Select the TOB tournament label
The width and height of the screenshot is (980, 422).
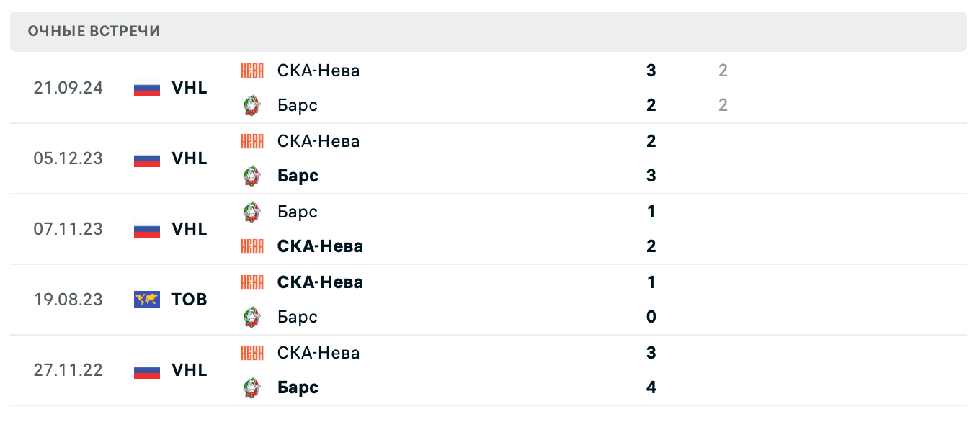pos(190,300)
